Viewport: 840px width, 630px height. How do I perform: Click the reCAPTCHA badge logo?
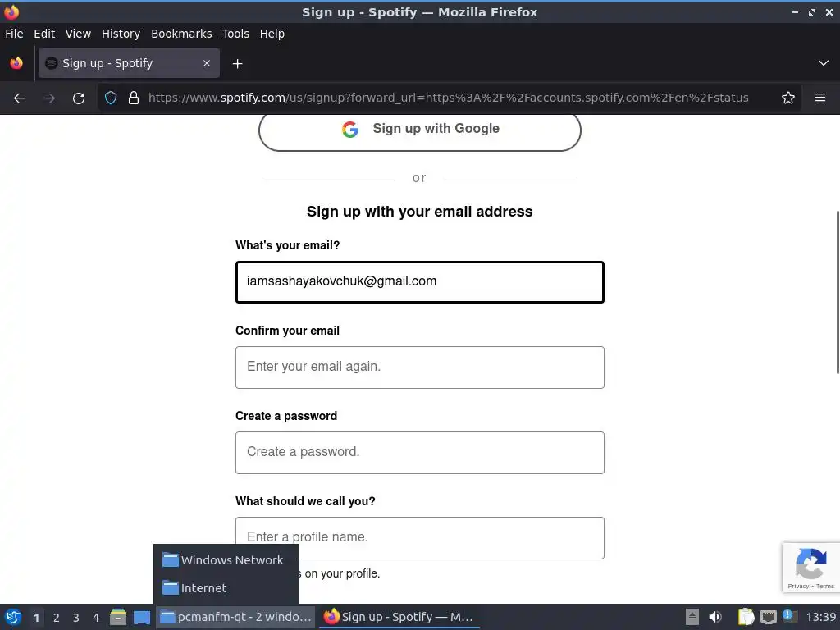click(810, 563)
